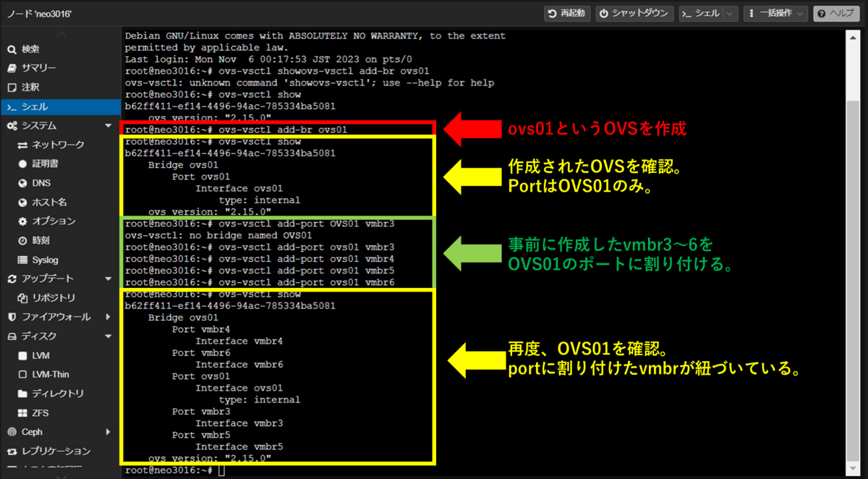Image resolution: width=868 pixels, height=479 pixels.
Task: Click the ファイアウォール shield icon
Action: [11, 317]
